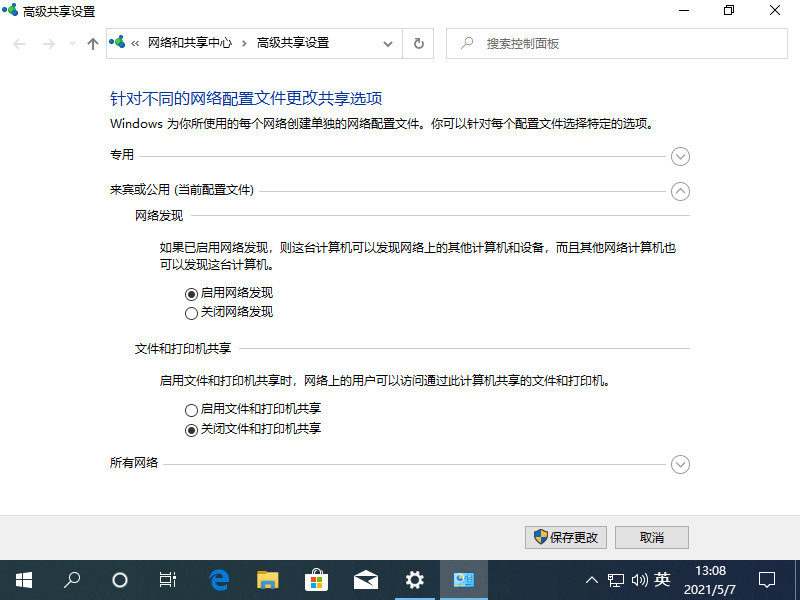The width and height of the screenshot is (800, 600).
Task: Click the 保存更改 button
Action: coord(566,537)
